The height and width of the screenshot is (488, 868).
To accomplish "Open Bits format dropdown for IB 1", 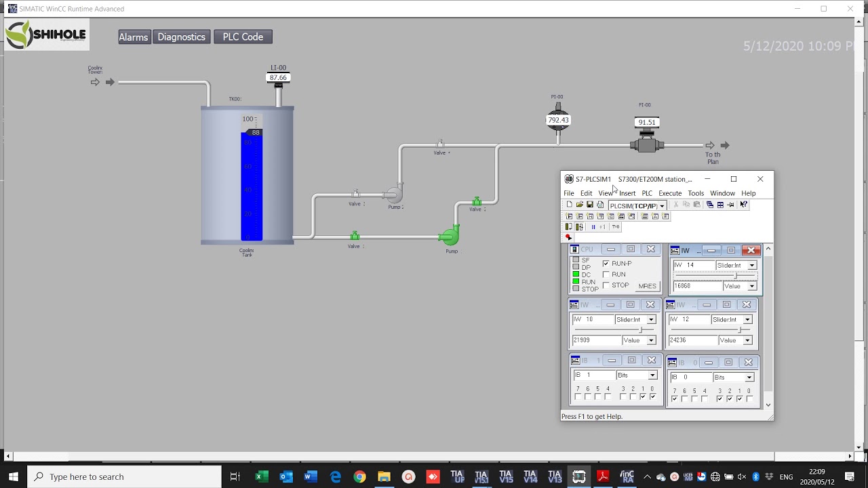I will click(652, 375).
